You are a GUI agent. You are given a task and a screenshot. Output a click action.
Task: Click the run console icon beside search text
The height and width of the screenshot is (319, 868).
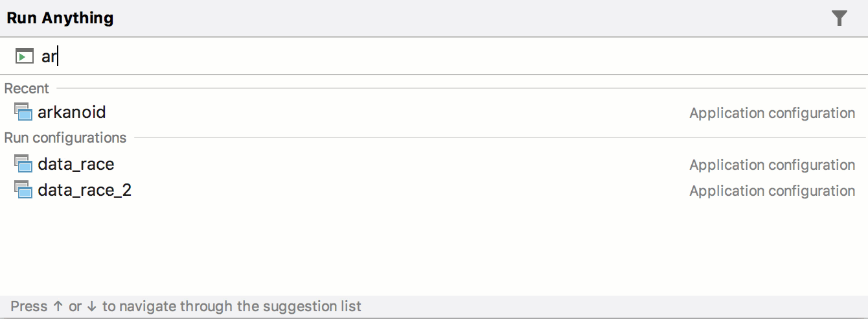(x=24, y=56)
